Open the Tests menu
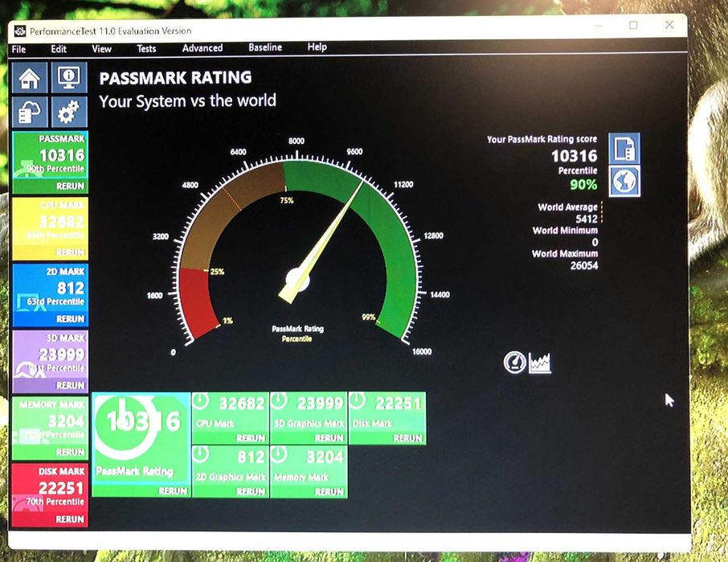The image size is (728, 562). click(146, 48)
